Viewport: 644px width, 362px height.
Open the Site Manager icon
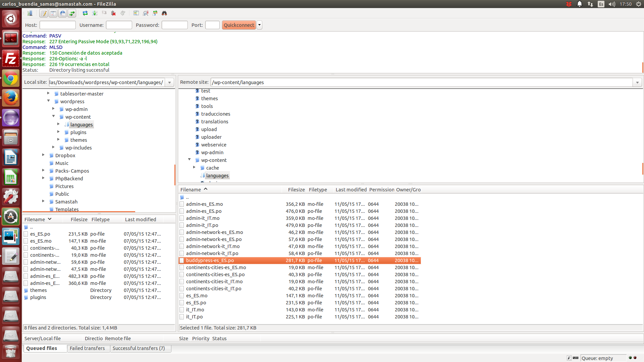click(x=30, y=13)
